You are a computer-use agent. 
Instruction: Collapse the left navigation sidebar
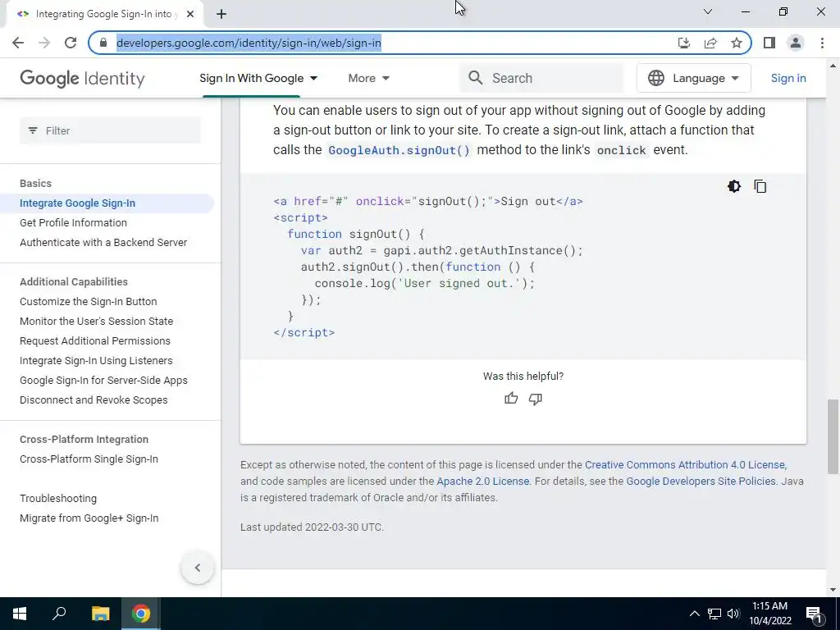point(198,568)
